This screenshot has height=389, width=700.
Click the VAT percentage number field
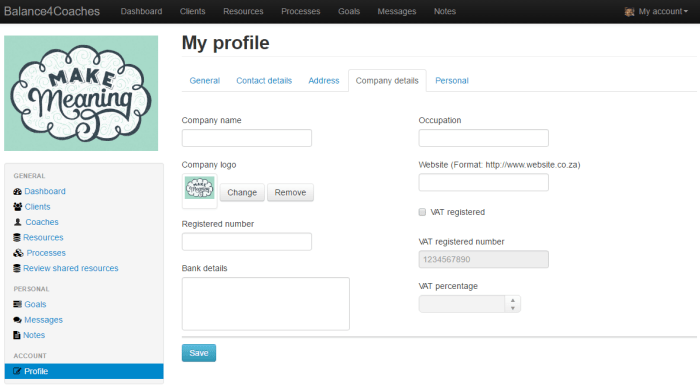tap(462, 304)
